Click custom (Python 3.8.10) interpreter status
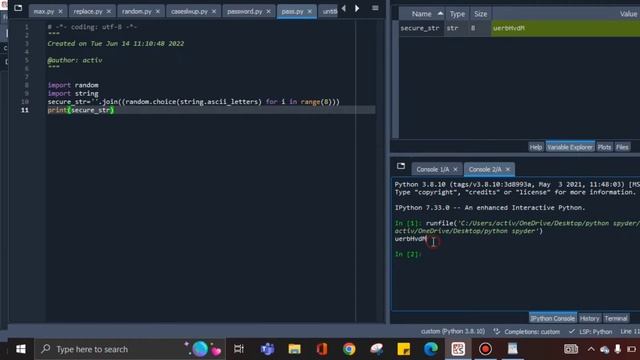Screen dimensions: 640x360 pos(453,331)
